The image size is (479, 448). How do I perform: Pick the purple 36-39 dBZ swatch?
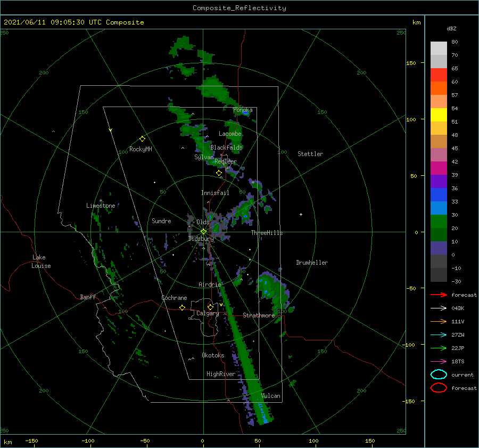(x=439, y=182)
